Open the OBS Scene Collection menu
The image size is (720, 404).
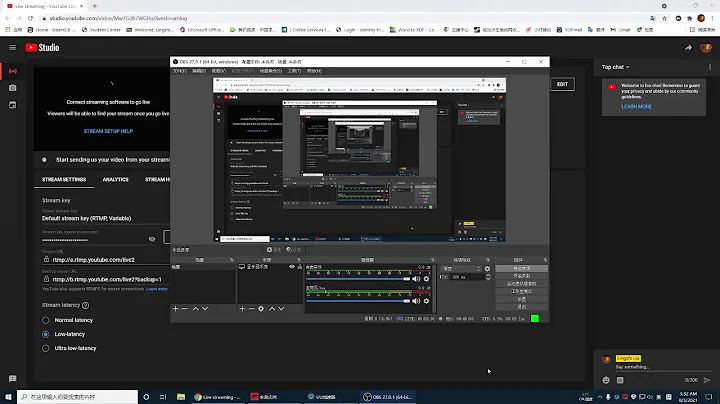click(270, 71)
